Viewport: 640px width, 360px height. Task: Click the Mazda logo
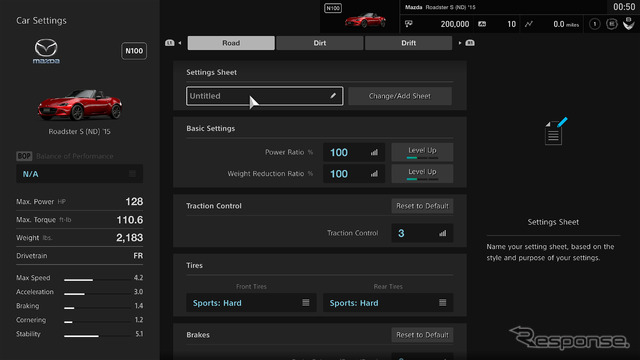46,51
